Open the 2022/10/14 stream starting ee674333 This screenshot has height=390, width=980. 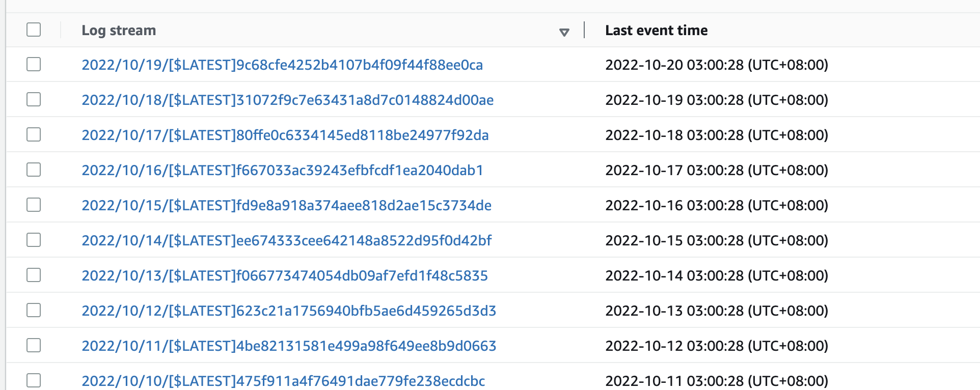tap(286, 241)
